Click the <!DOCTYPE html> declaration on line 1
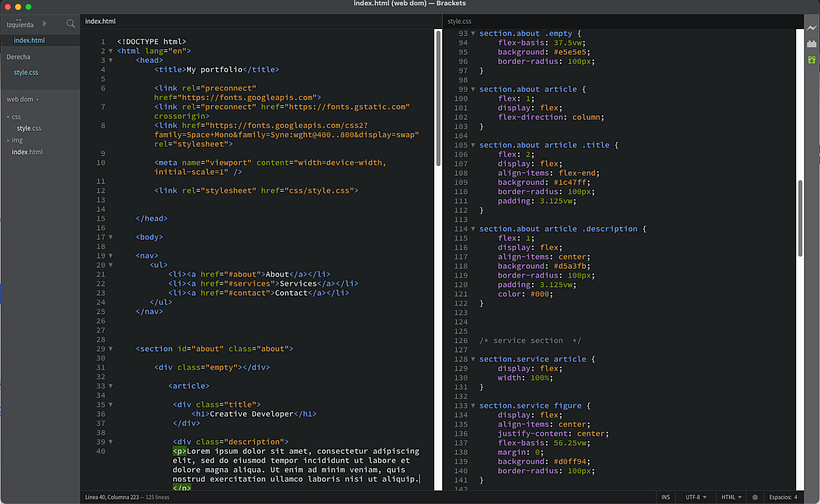 (x=152, y=42)
